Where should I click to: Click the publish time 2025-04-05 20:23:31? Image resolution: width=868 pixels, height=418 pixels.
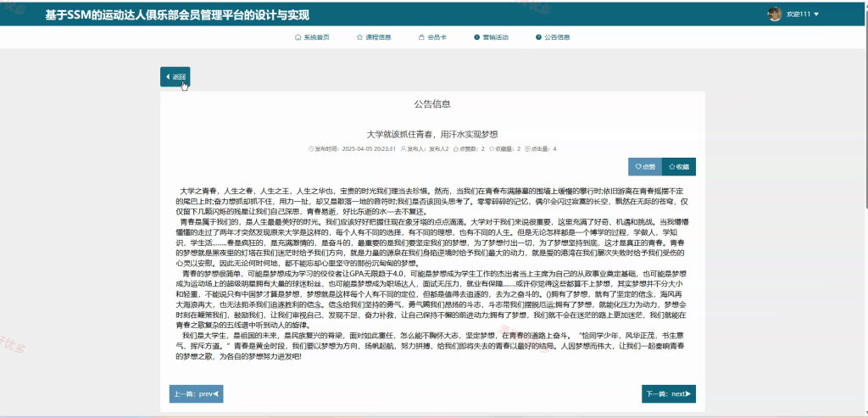point(369,149)
